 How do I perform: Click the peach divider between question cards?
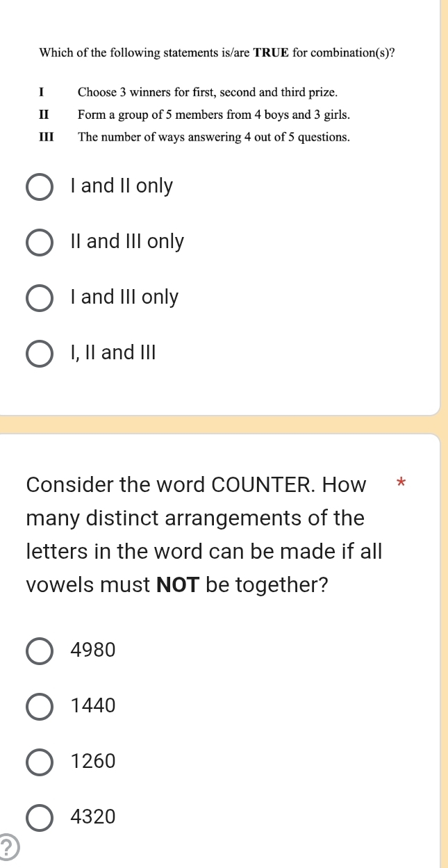[219, 424]
